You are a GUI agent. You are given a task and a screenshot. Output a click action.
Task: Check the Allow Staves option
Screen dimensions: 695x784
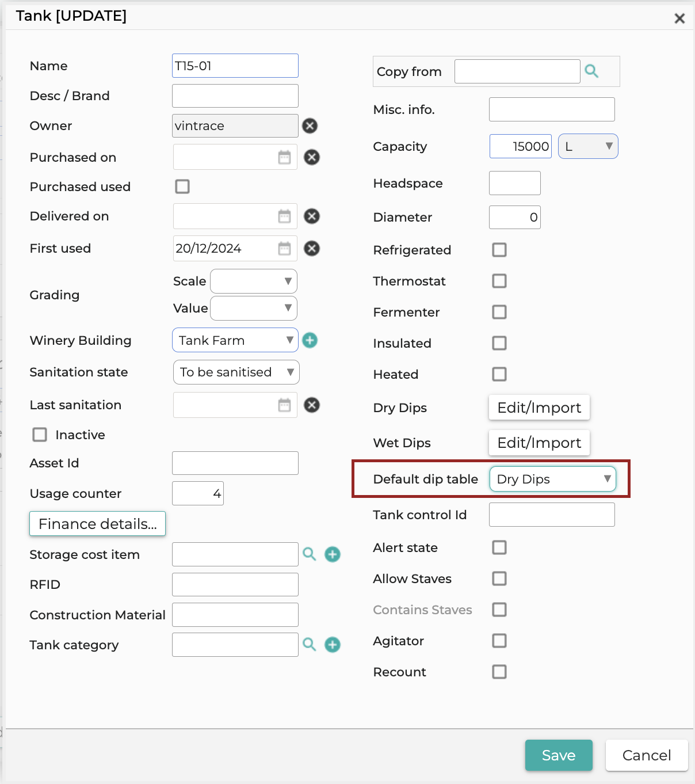pyautogui.click(x=499, y=579)
